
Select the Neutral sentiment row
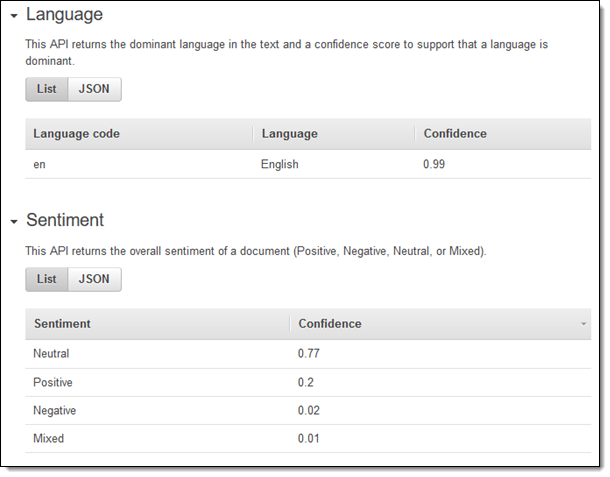tap(52, 354)
